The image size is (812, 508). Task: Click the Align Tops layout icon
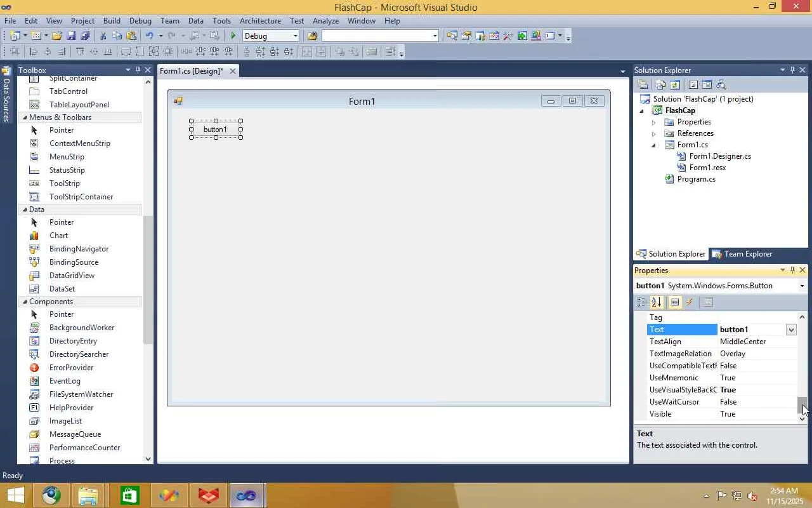point(80,51)
